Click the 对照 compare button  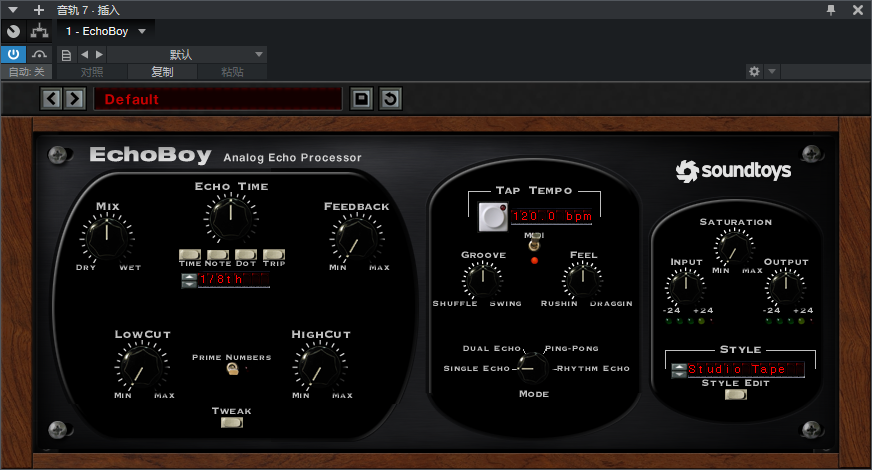[x=92, y=72]
